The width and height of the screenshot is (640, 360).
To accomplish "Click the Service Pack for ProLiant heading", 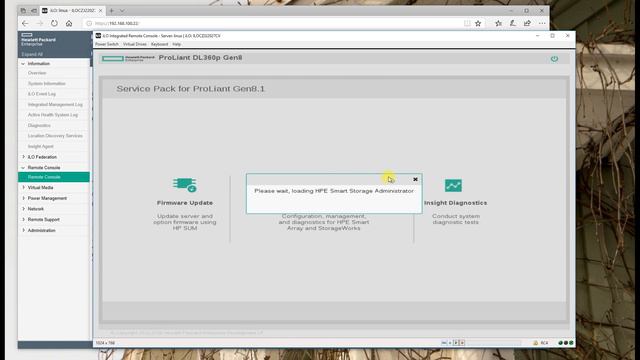I will (191, 89).
